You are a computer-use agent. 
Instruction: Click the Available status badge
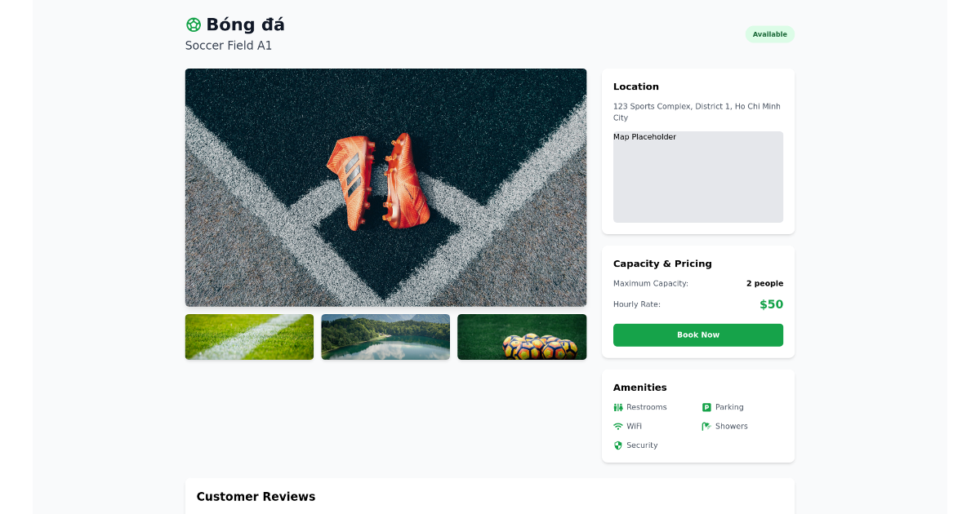pyautogui.click(x=769, y=33)
